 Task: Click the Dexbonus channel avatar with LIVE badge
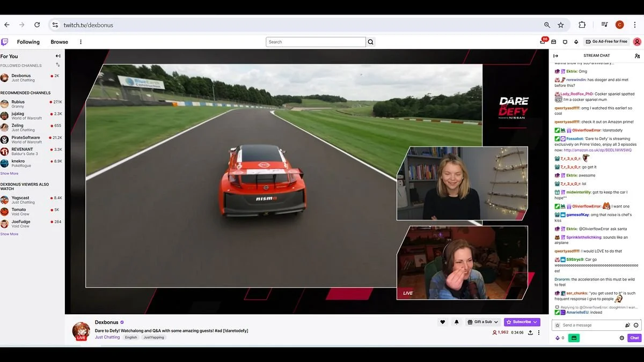(81, 331)
